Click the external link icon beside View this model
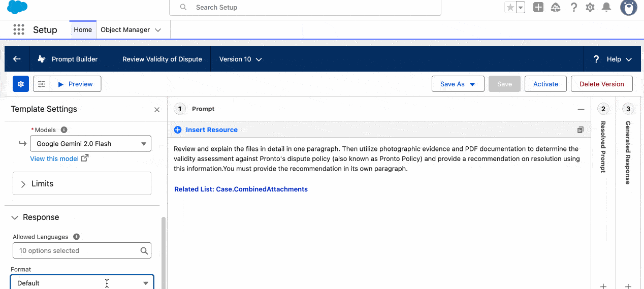This screenshot has height=289, width=644. tap(85, 158)
